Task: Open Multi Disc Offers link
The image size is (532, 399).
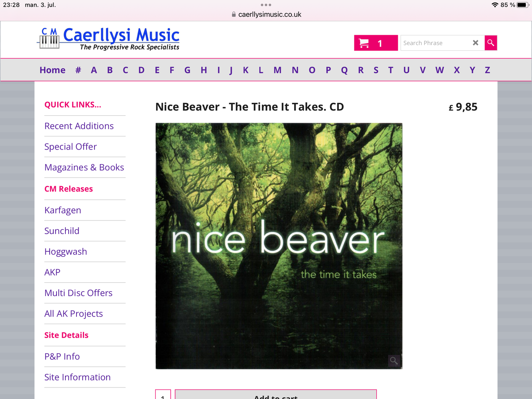Action: [78, 293]
